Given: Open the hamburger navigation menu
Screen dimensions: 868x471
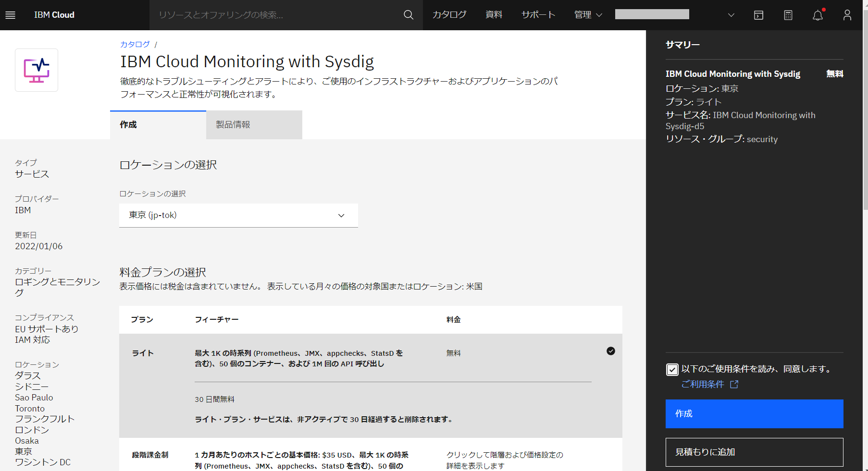Looking at the screenshot, I should (x=10, y=15).
